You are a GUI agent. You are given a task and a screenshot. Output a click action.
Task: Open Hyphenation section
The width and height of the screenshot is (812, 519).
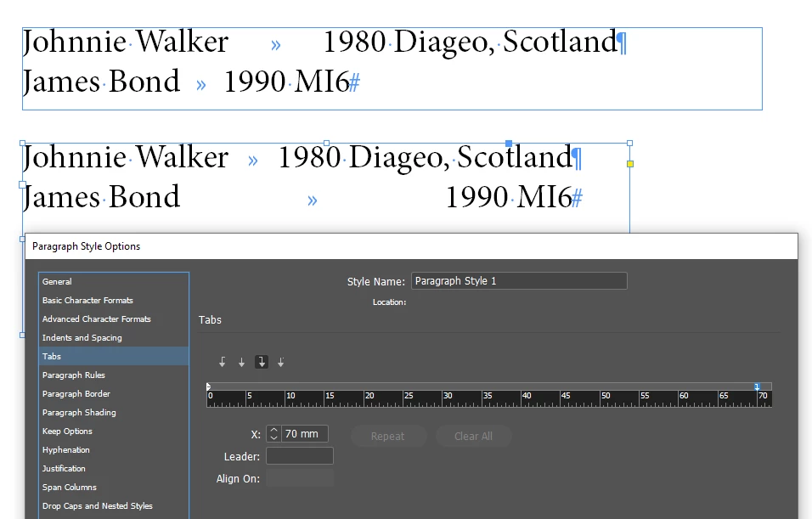(114, 449)
